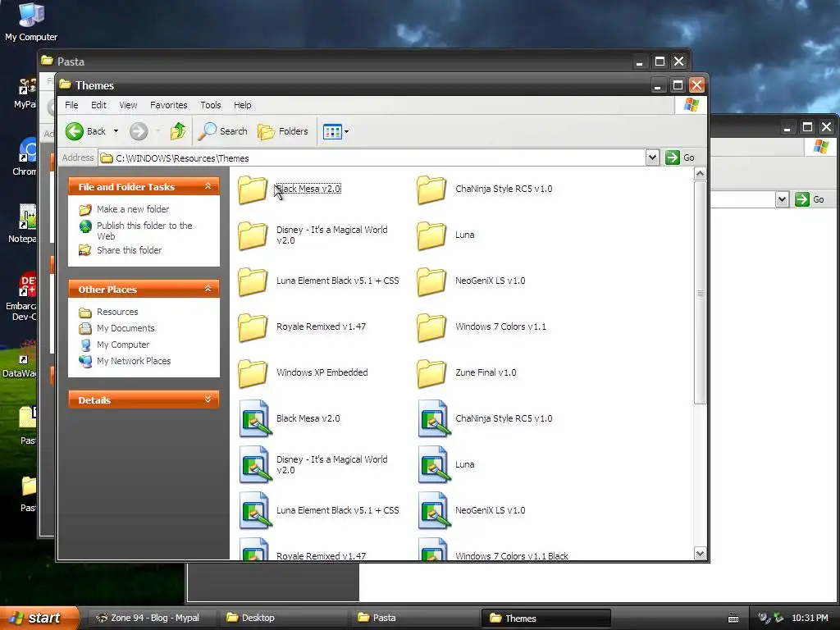The height and width of the screenshot is (630, 840).
Task: Select Luna Element Black v5.1 + CSS theme file
Action: pyautogui.click(x=255, y=510)
